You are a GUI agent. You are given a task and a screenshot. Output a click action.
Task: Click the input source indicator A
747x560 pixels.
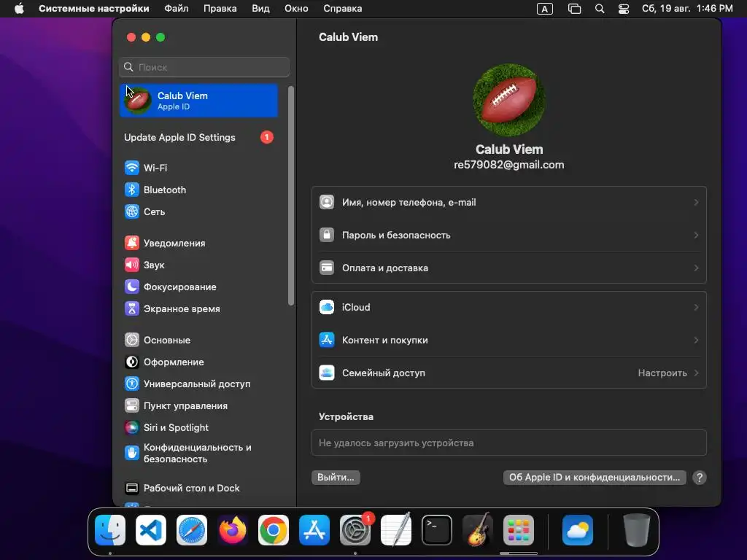coord(544,9)
